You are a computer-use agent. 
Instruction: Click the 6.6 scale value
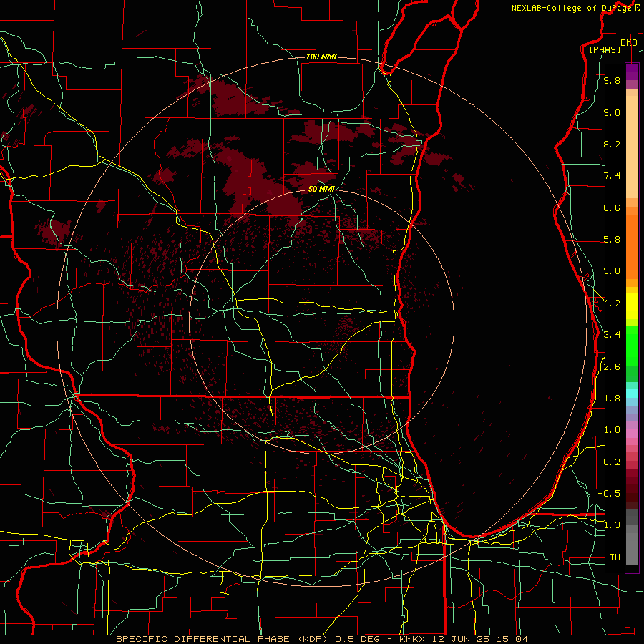[x=612, y=208]
